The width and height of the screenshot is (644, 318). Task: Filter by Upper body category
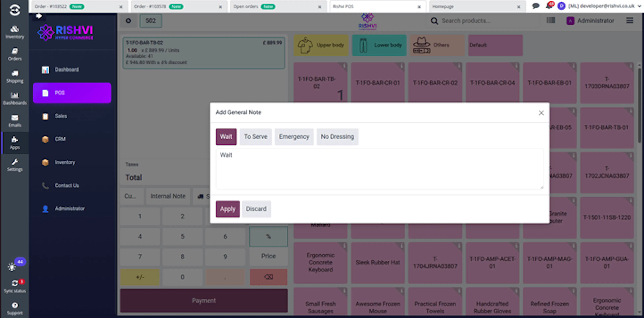(321, 45)
